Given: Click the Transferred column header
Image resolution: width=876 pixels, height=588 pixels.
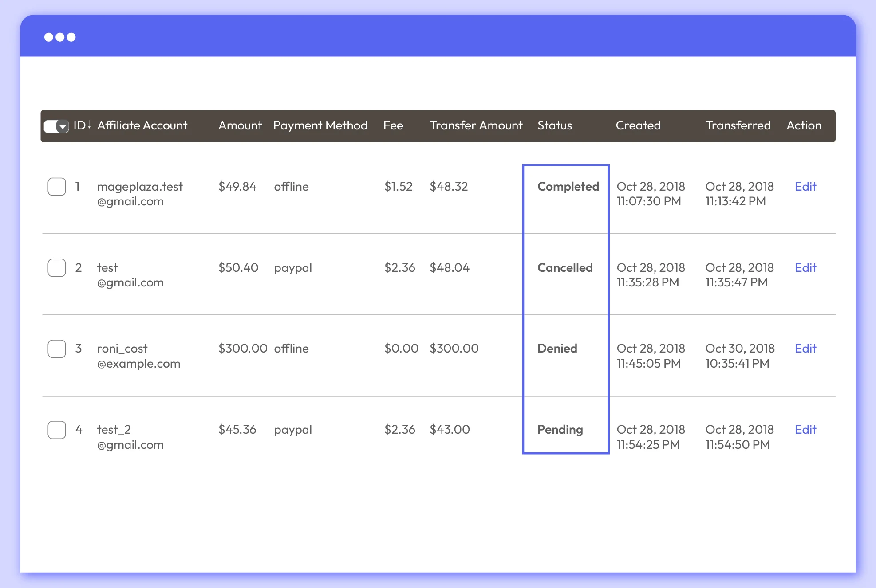Looking at the screenshot, I should coord(738,125).
